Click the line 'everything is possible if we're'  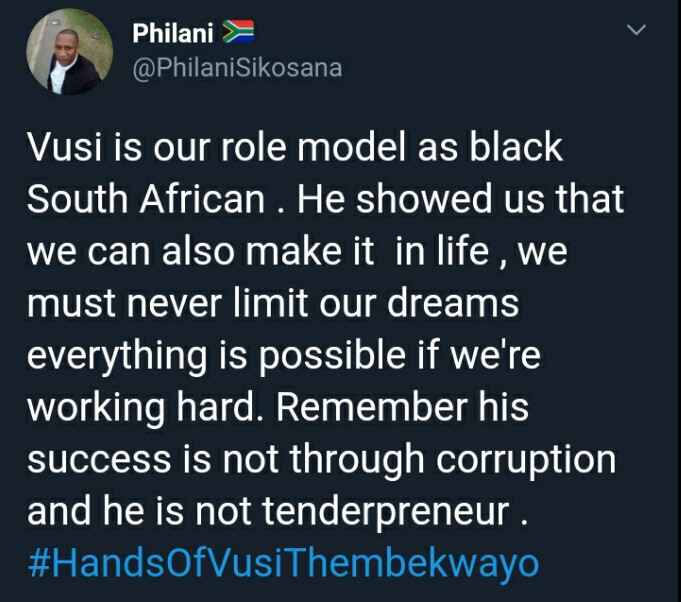(x=284, y=356)
